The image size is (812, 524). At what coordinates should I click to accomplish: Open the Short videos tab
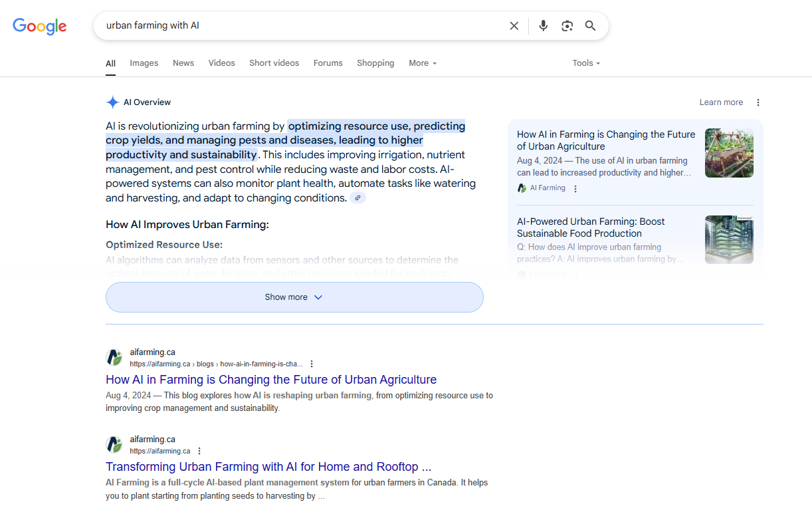(274, 63)
